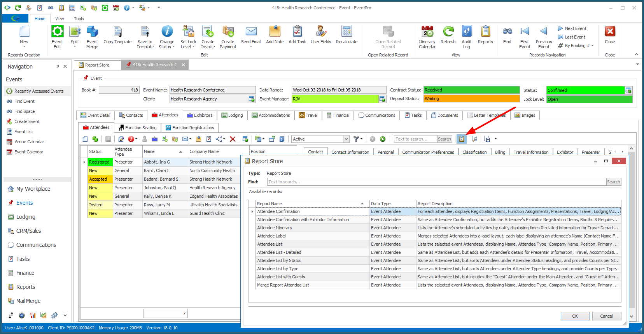Click the print preview icon in attendee toolbar
Image resolution: width=644 pixels, height=334 pixels.
coord(474,139)
